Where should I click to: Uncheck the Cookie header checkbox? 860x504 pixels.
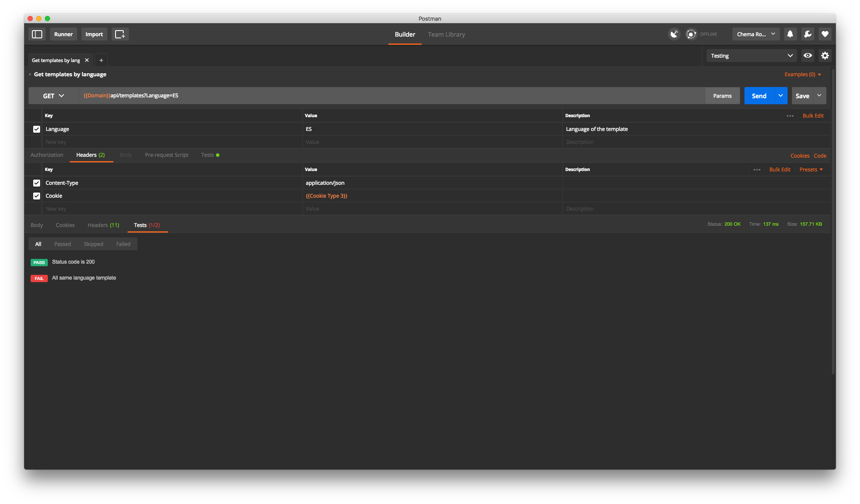[x=37, y=196]
